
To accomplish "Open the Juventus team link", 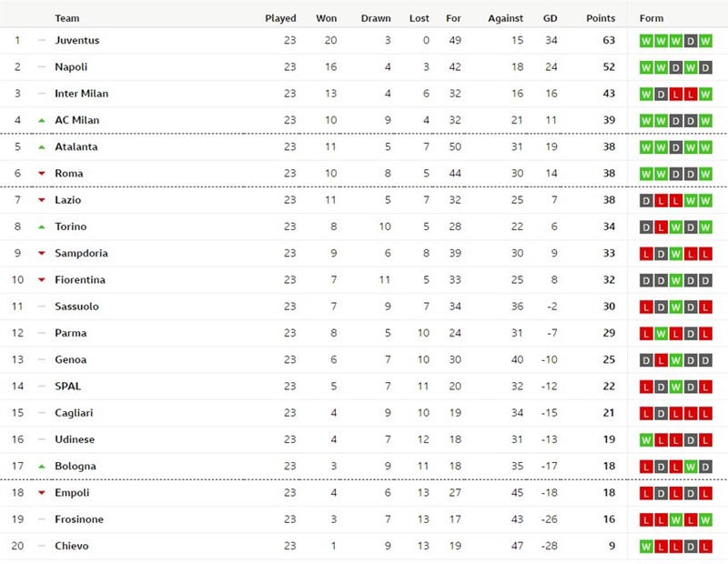I will [77, 40].
